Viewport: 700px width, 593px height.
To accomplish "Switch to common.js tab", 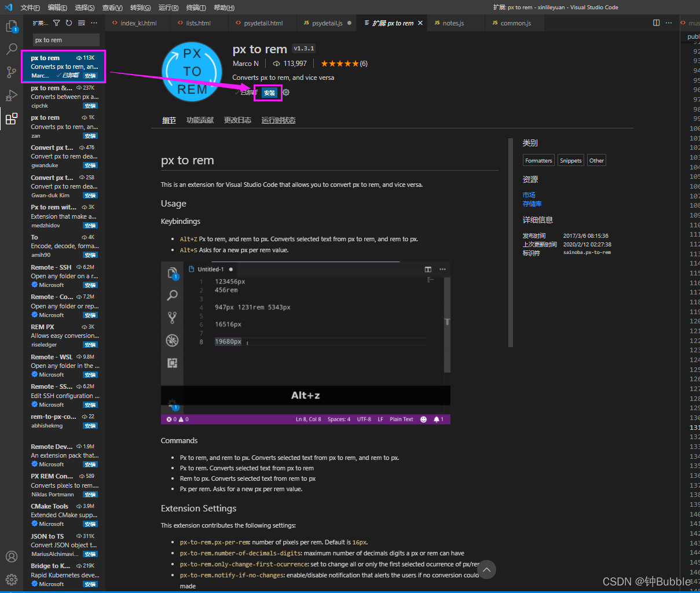I will click(x=515, y=23).
